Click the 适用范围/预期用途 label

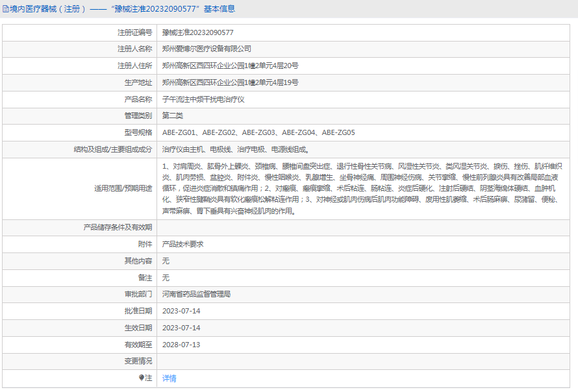pyautogui.click(x=123, y=188)
